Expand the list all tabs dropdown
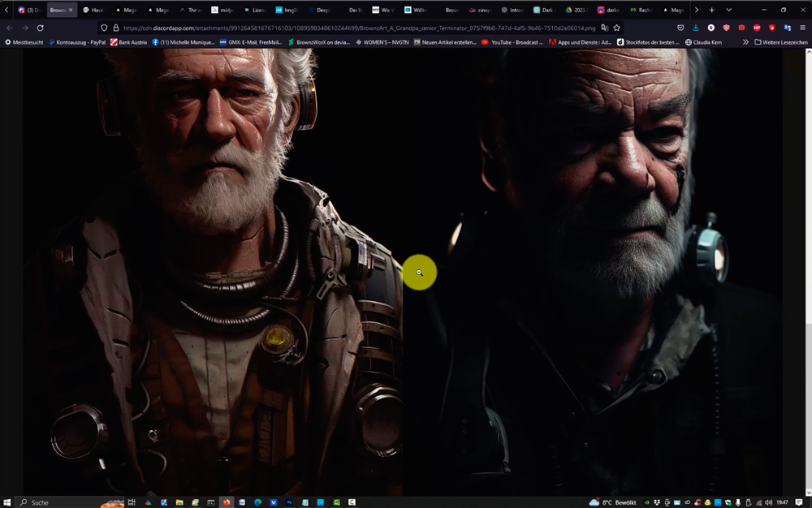Screen dimensions: 812x508 pyautogui.click(x=728, y=10)
